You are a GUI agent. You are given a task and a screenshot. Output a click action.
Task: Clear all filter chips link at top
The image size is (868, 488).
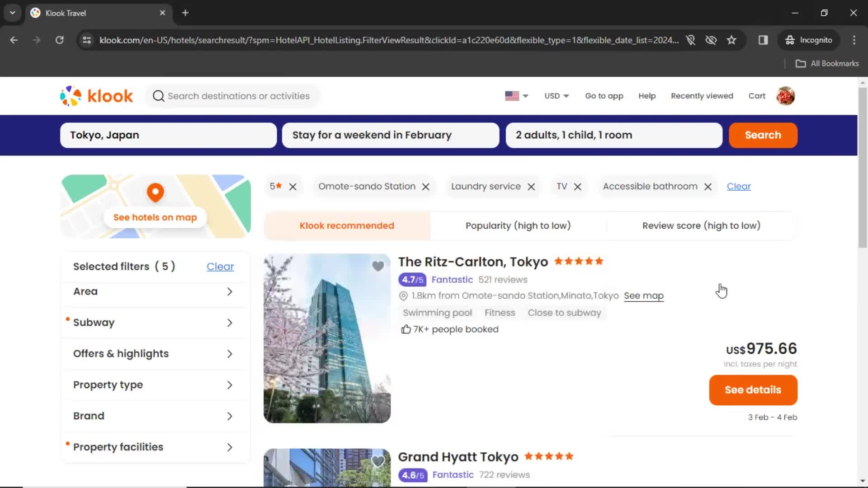point(739,186)
